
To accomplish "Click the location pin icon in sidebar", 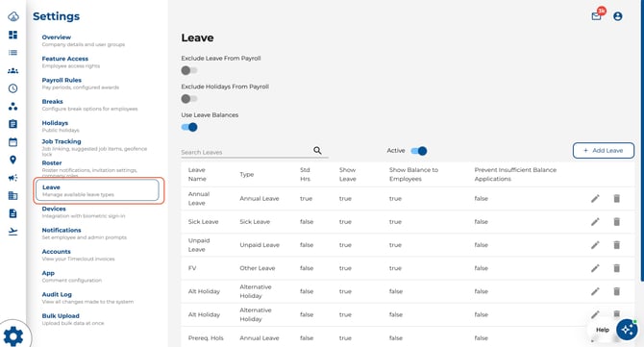I will tap(12, 160).
